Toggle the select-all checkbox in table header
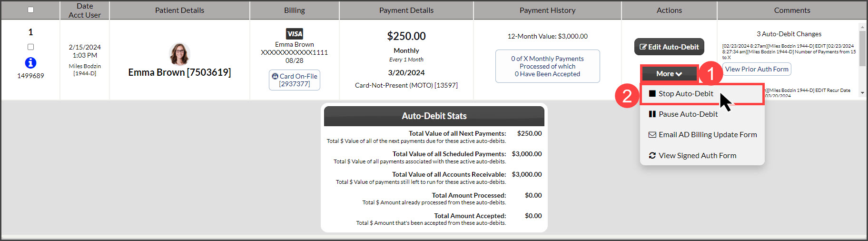Screen dimensions: 868x241 click(x=31, y=10)
